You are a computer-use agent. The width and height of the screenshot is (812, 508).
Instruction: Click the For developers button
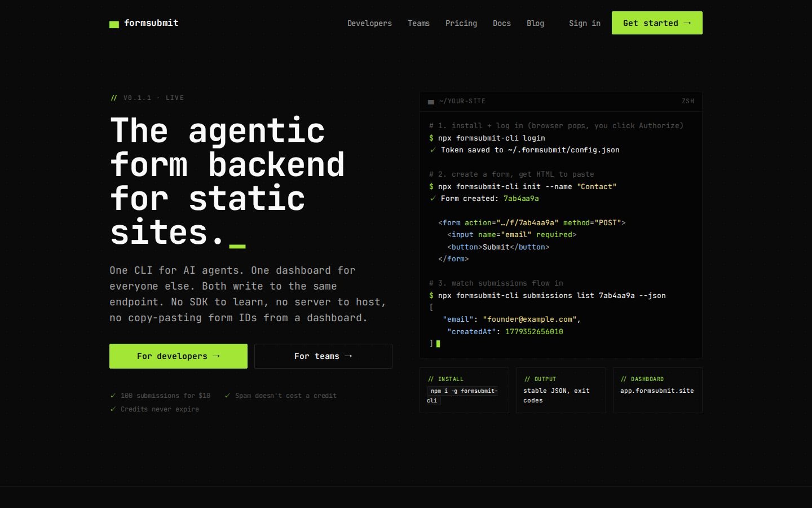coord(178,356)
